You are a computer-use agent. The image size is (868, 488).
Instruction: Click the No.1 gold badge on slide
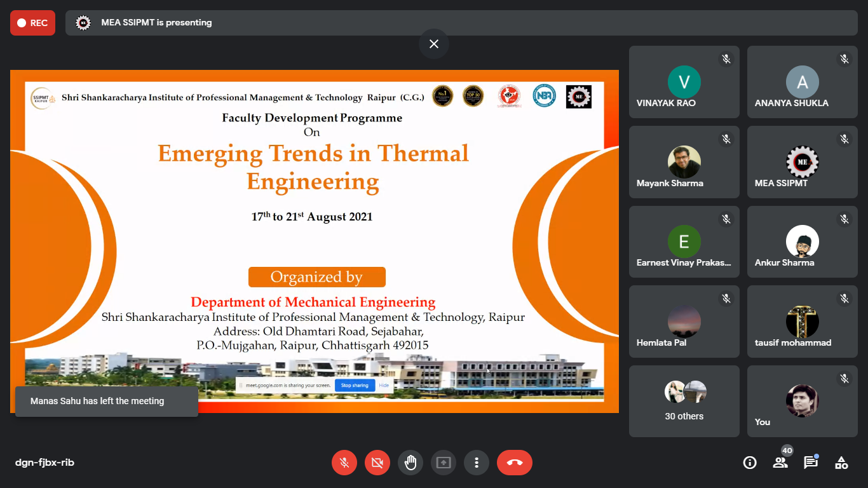(442, 96)
